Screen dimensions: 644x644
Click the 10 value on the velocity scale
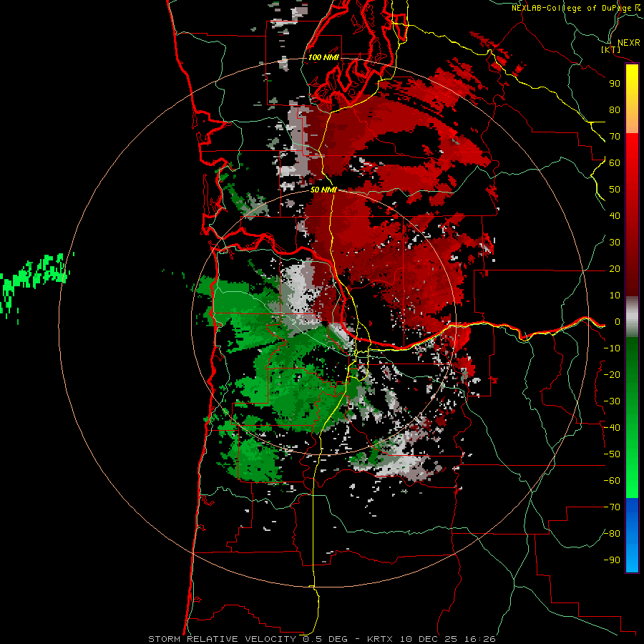click(x=615, y=296)
